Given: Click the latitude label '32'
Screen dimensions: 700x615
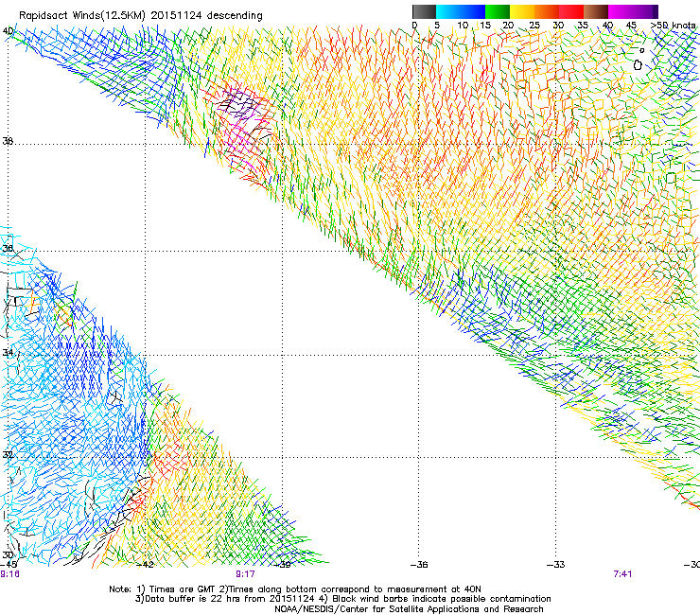Looking at the screenshot, I should click(8, 455).
